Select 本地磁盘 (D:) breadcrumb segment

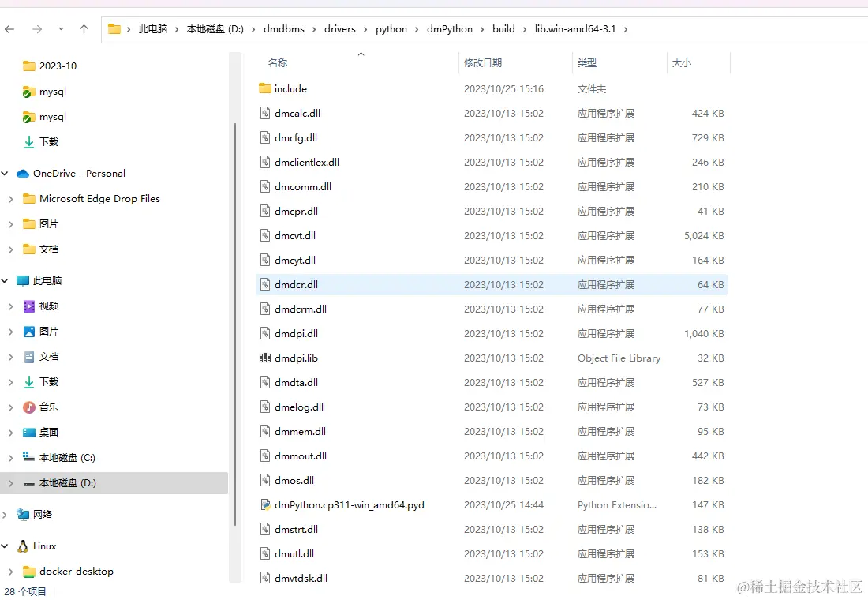[x=215, y=29]
